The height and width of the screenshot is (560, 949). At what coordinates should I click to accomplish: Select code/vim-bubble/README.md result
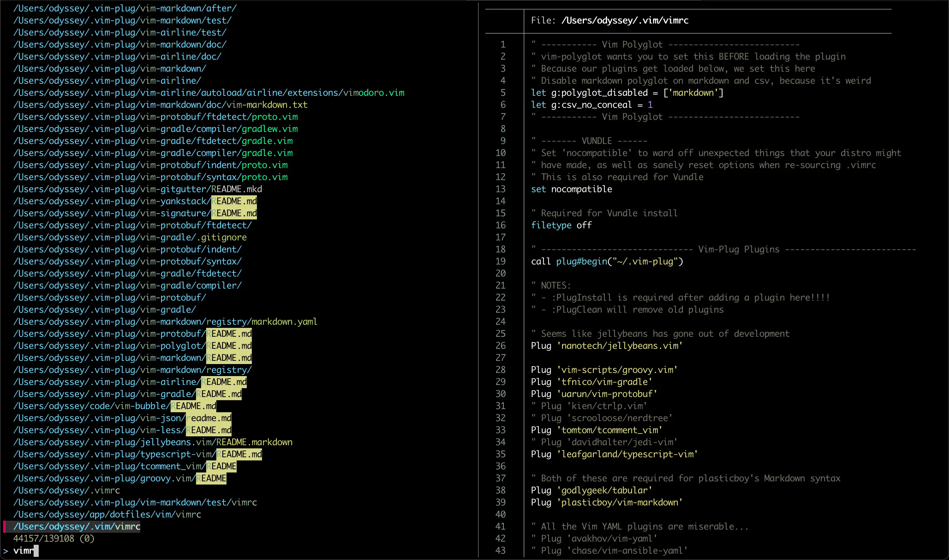[115, 406]
